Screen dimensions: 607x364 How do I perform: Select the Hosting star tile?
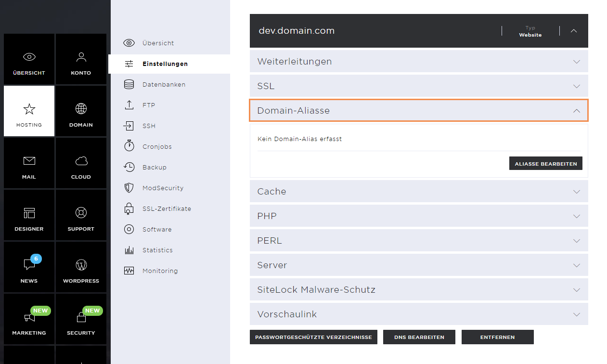(29, 111)
